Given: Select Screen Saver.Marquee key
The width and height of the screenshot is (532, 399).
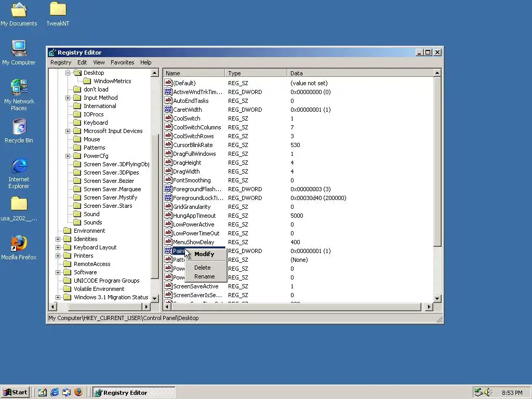Looking at the screenshot, I should click(x=112, y=189).
